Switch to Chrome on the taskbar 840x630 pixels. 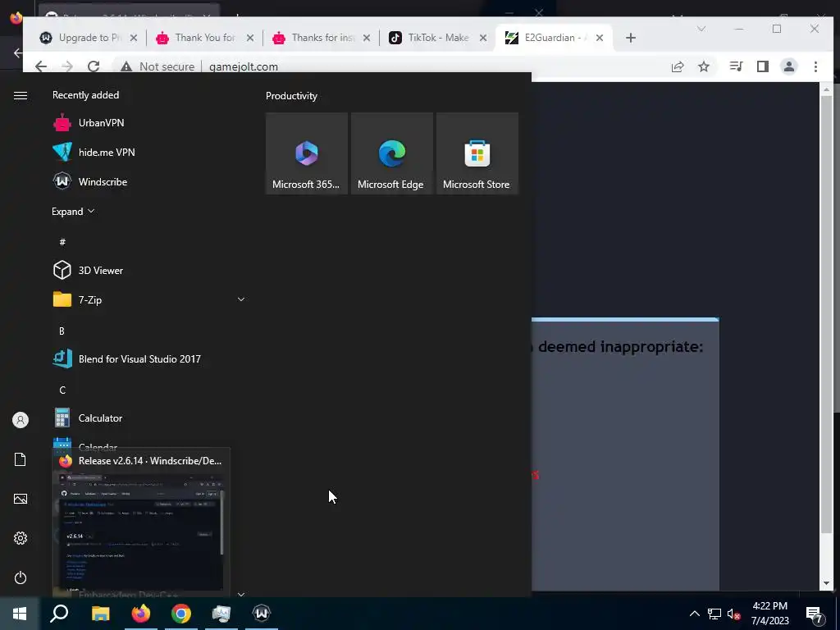[x=181, y=614]
